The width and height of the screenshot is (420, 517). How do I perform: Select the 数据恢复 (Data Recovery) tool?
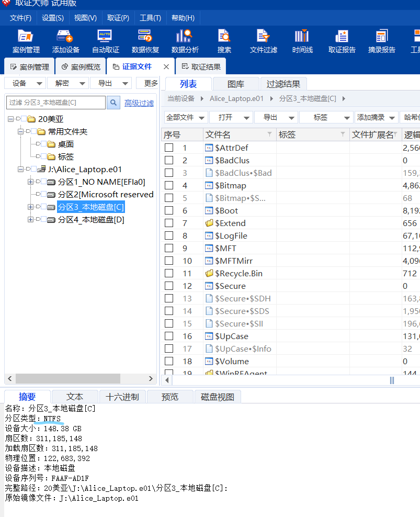[x=144, y=41]
